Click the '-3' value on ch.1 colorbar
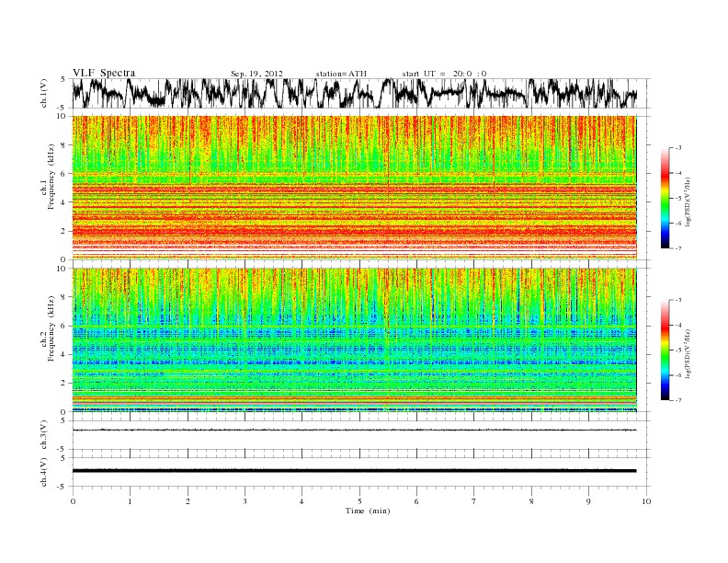 678,148
